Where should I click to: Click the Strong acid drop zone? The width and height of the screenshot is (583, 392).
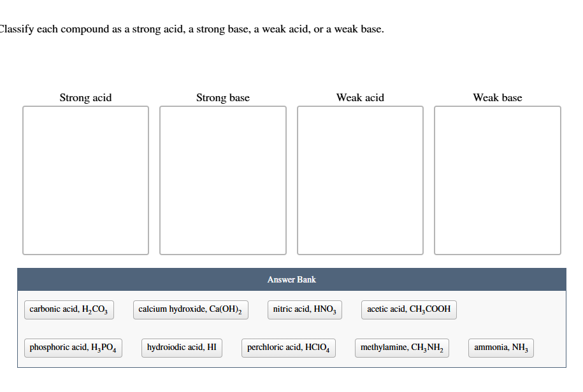[x=85, y=180]
